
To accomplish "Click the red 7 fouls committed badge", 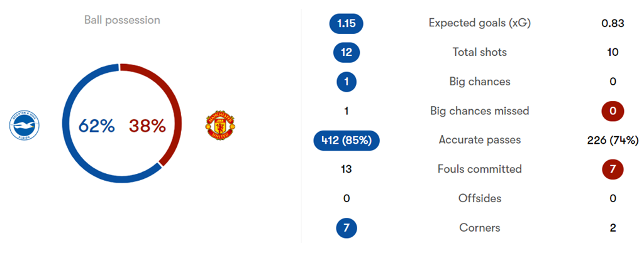I will point(613,170).
